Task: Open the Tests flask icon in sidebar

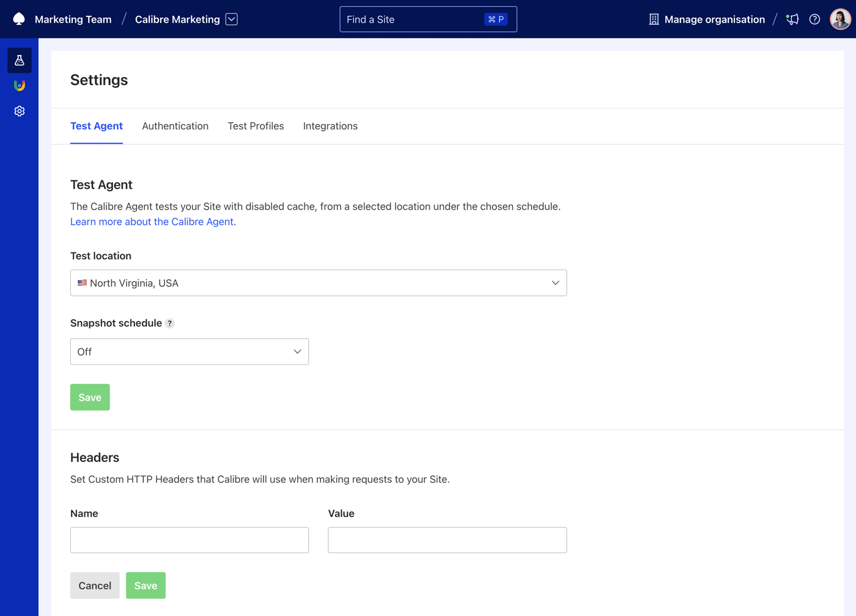Action: pos(19,60)
